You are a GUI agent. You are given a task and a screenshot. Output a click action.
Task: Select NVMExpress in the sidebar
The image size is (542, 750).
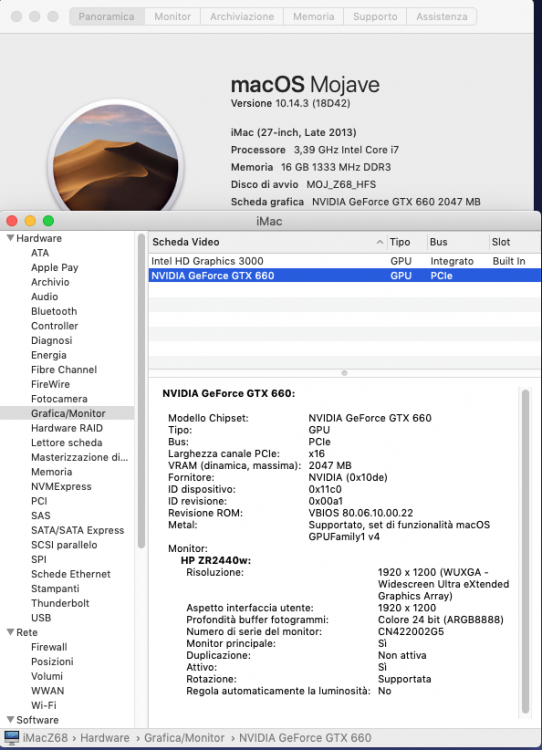[61, 486]
